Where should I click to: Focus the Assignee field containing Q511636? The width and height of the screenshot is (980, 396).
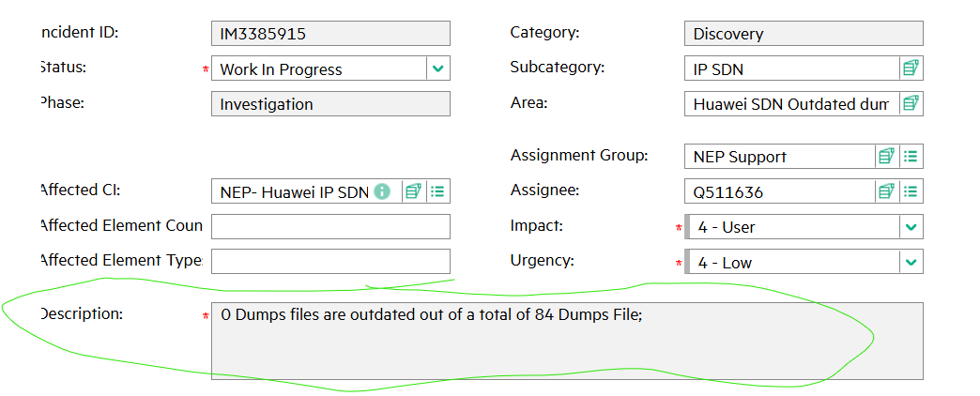[779, 191]
